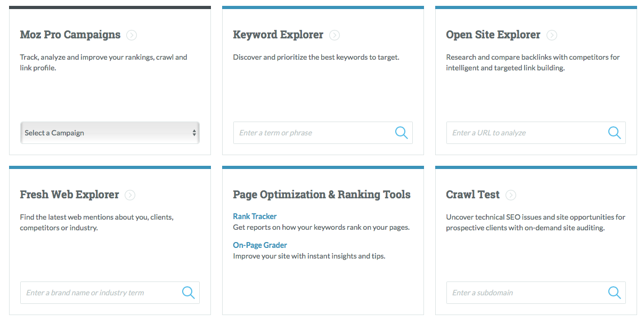Open the Fresh Web Explorer heading
The height and width of the screenshot is (322, 644).
click(x=69, y=195)
